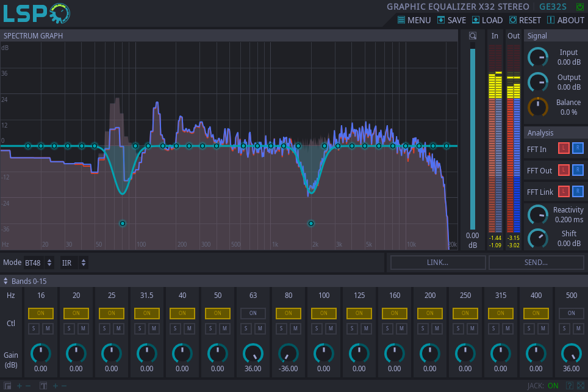
Task: Mute the 400 Hz band
Action: click(x=543, y=328)
